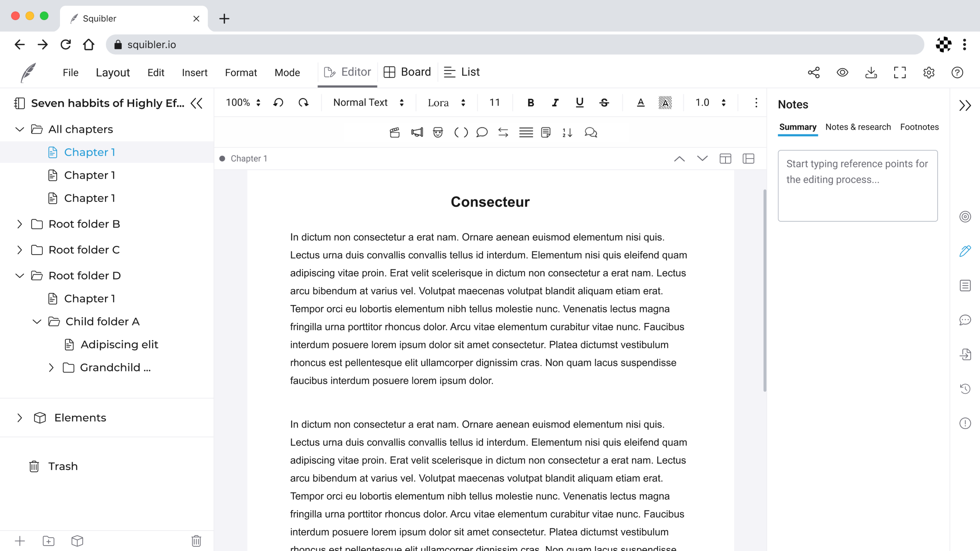The width and height of the screenshot is (980, 551).
Task: Switch to Board view tab
Action: click(407, 72)
